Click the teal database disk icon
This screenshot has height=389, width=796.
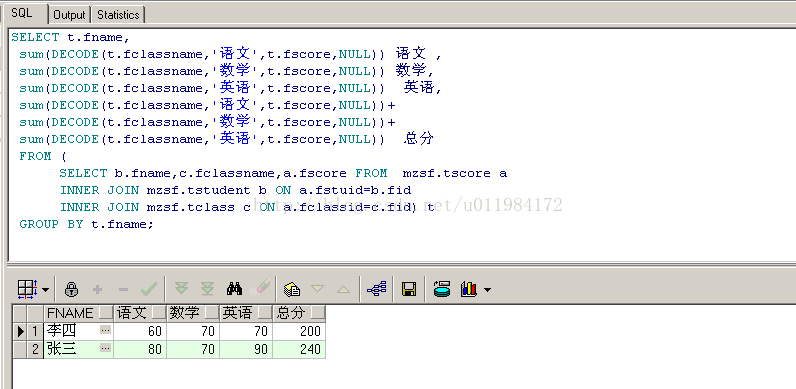442,289
